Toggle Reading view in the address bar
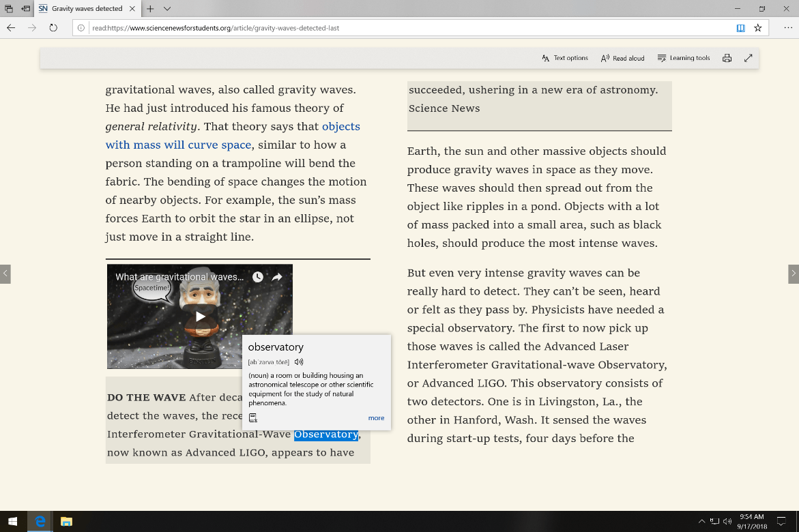The image size is (799, 532). click(x=740, y=28)
